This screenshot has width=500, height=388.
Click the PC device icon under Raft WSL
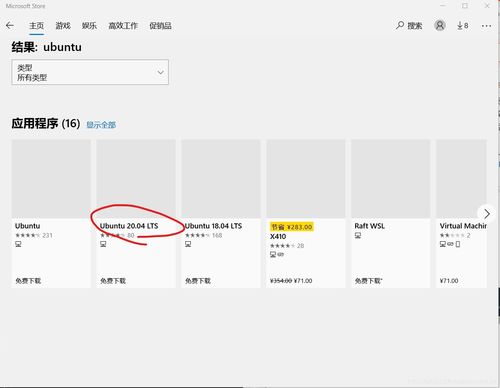click(x=358, y=236)
